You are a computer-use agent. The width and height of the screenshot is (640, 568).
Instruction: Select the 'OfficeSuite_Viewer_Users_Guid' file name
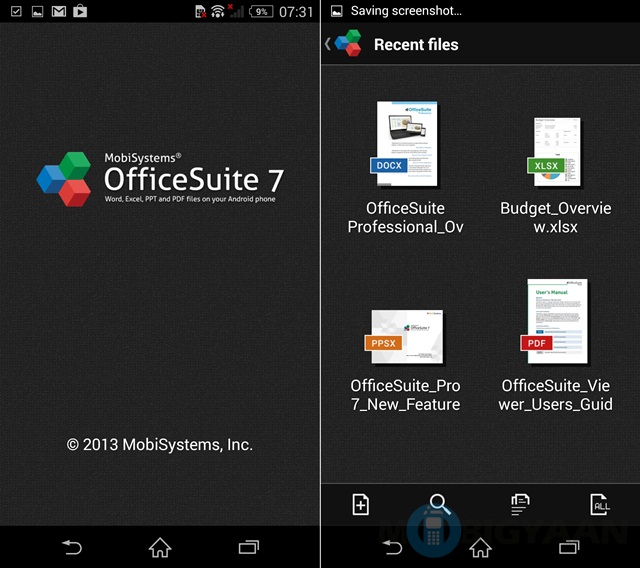[x=556, y=395]
